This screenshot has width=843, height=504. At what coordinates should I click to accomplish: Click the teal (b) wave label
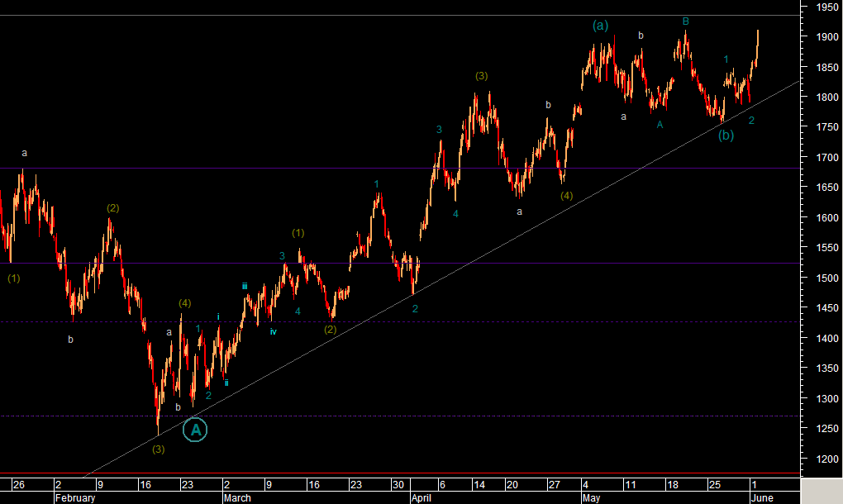click(726, 136)
